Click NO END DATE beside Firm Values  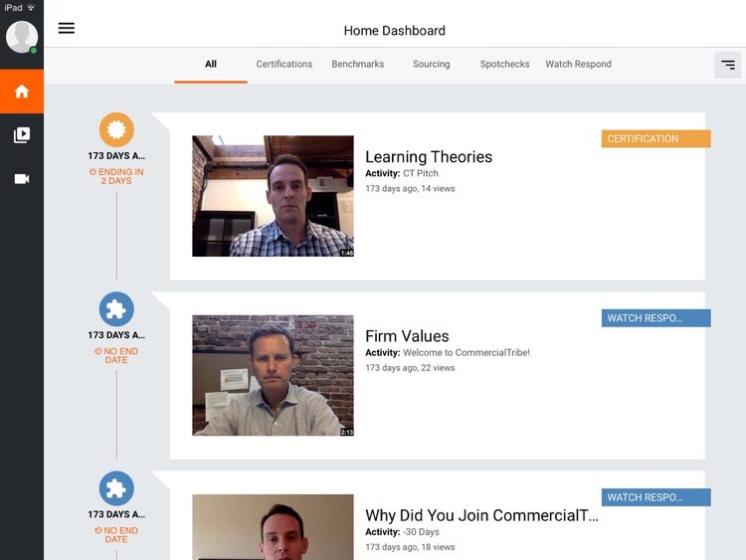pos(116,355)
